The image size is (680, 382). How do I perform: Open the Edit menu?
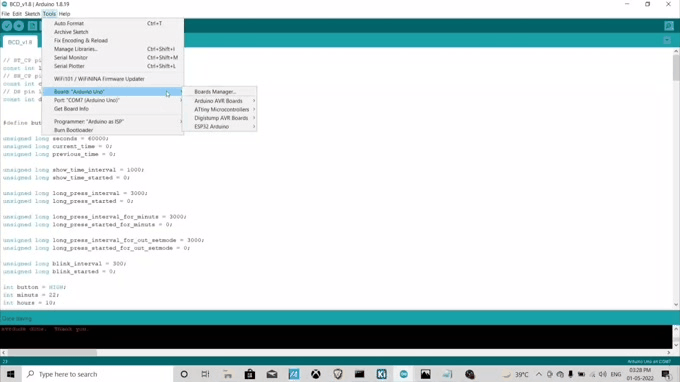click(x=17, y=14)
